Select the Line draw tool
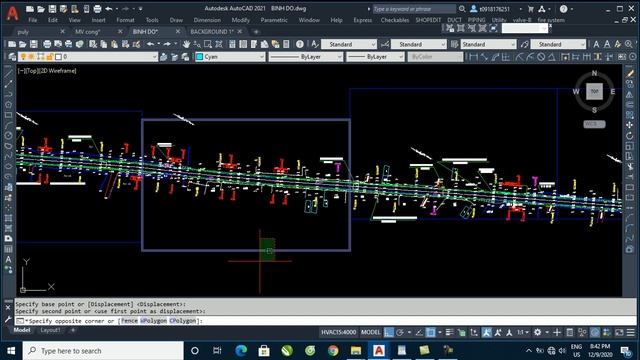Image resolution: width=640 pixels, height=360 pixels. coord(8,73)
